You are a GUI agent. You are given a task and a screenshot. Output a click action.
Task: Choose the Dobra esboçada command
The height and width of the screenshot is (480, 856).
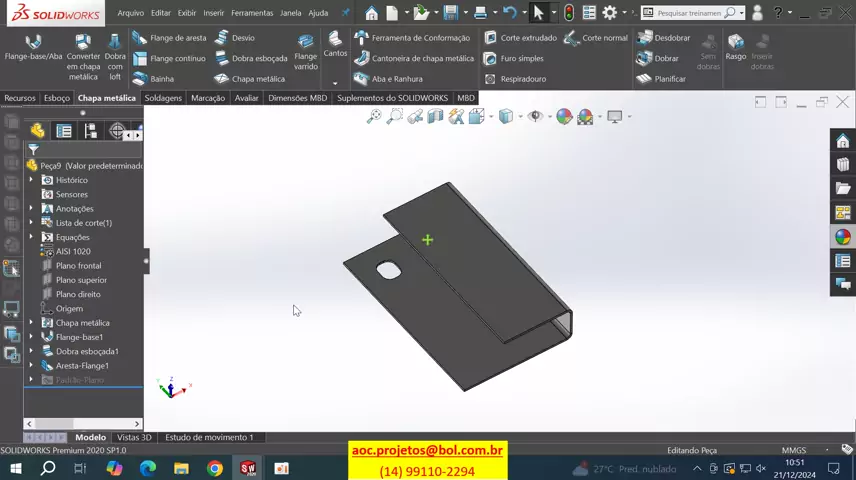(x=251, y=59)
